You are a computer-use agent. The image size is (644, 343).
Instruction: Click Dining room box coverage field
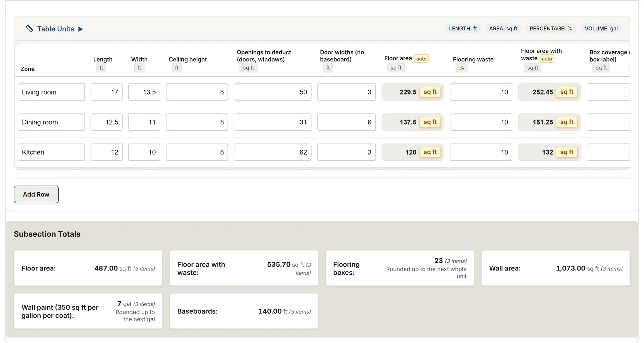pos(608,122)
